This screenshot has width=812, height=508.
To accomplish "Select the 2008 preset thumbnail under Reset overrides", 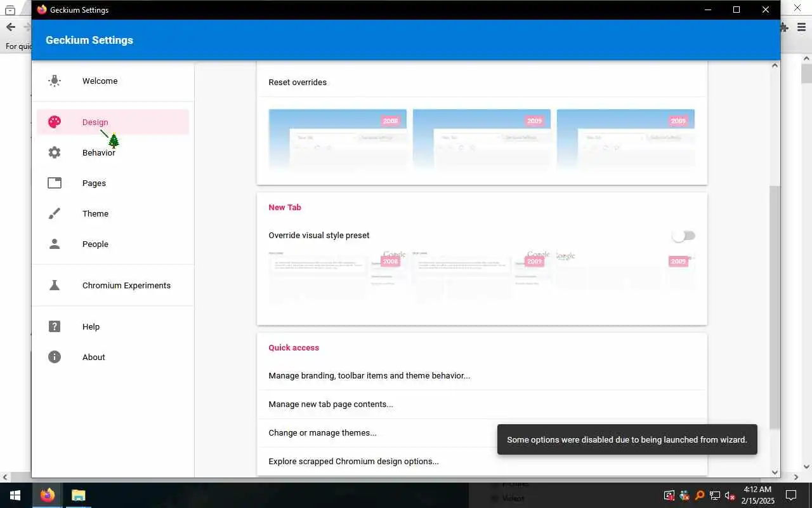I will [x=337, y=140].
